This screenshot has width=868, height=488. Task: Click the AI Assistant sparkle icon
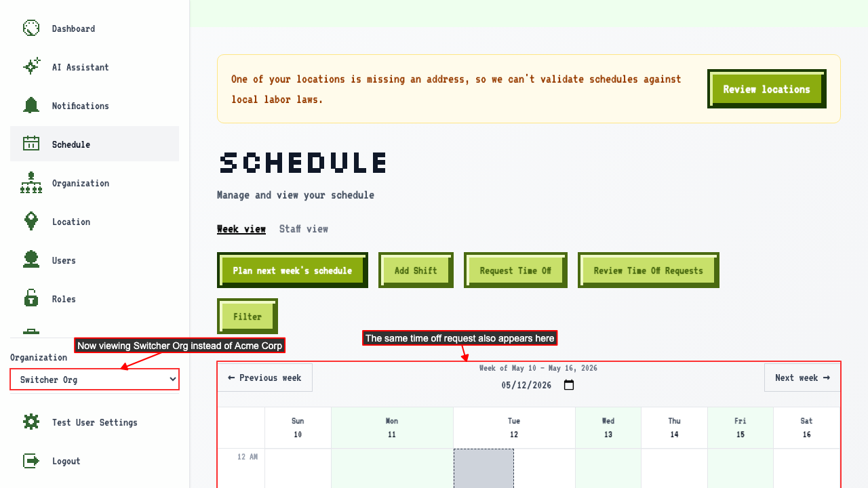pos(31,67)
